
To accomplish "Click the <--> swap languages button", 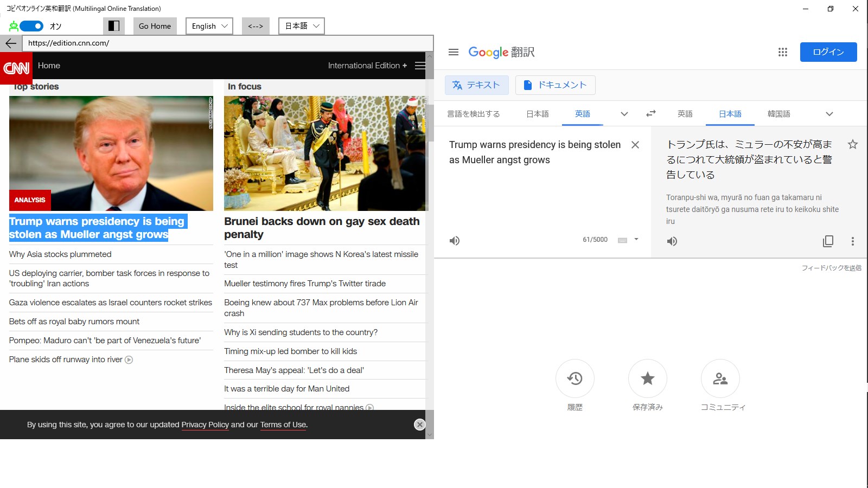I will (256, 26).
